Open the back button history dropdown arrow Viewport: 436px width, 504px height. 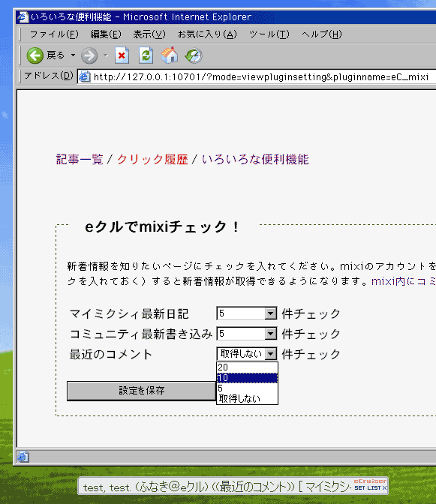point(74,55)
